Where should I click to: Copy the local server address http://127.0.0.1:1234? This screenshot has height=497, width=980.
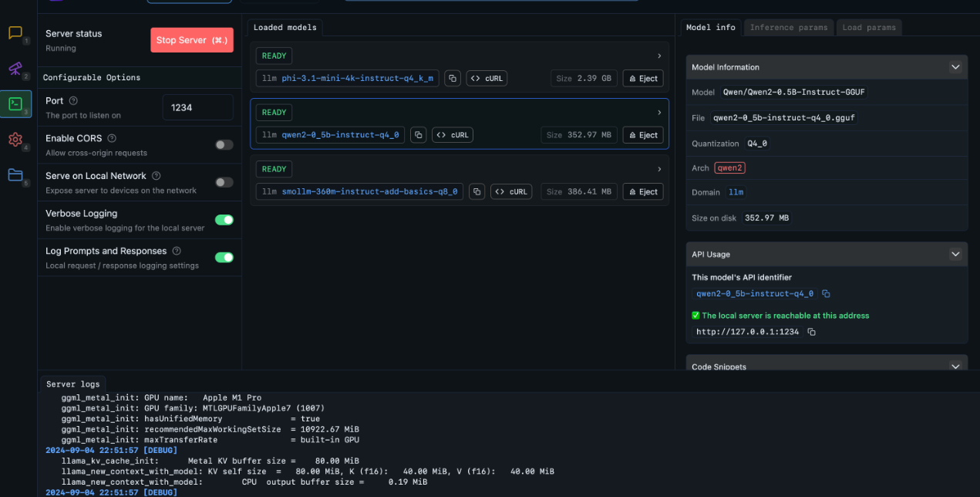pyautogui.click(x=811, y=332)
